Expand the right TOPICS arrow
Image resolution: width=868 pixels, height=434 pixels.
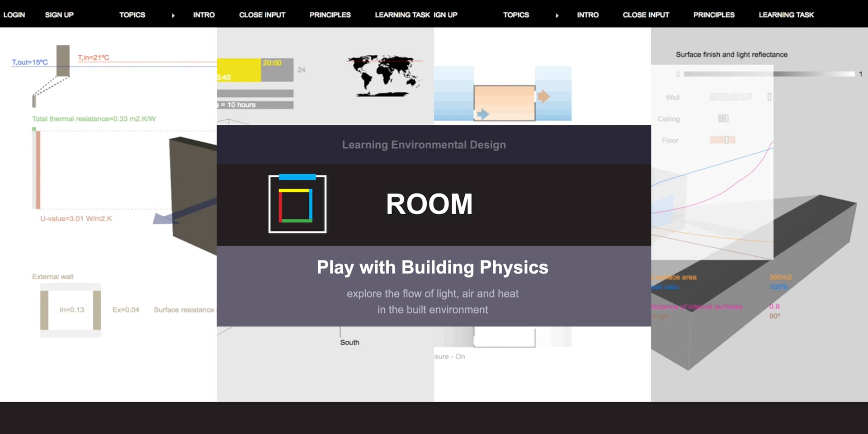(x=557, y=15)
